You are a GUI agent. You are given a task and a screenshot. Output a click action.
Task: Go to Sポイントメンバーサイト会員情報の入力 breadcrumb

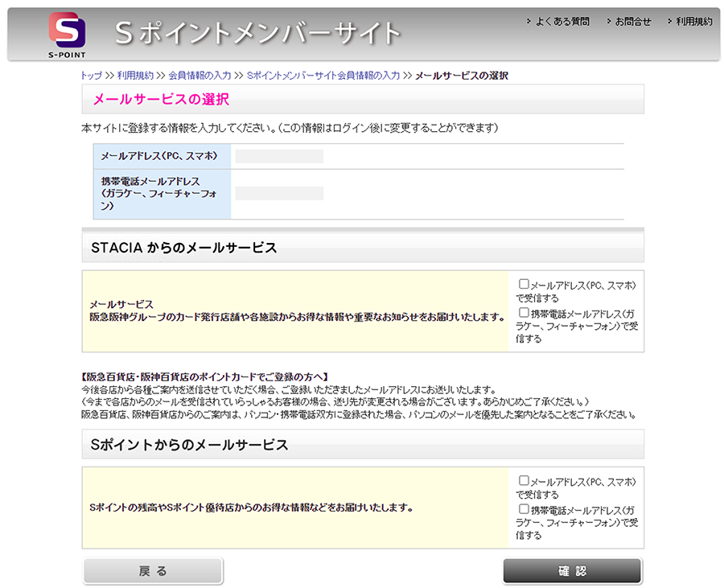[323, 76]
